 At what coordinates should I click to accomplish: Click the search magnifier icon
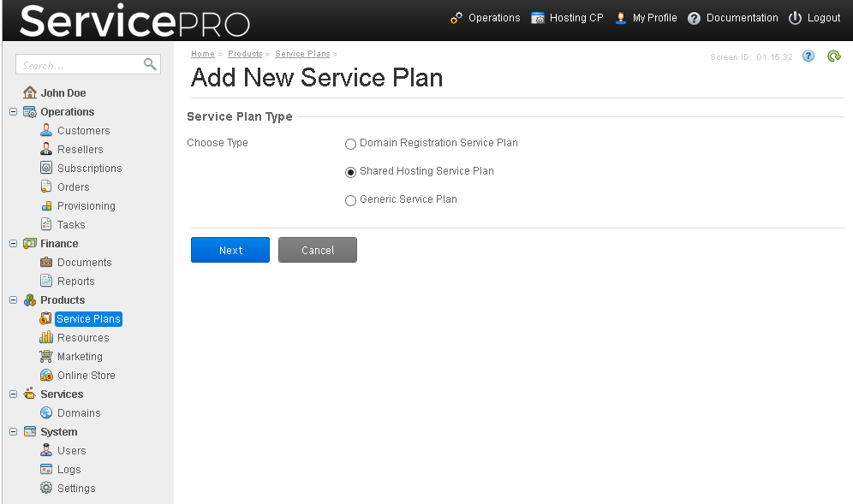(150, 64)
